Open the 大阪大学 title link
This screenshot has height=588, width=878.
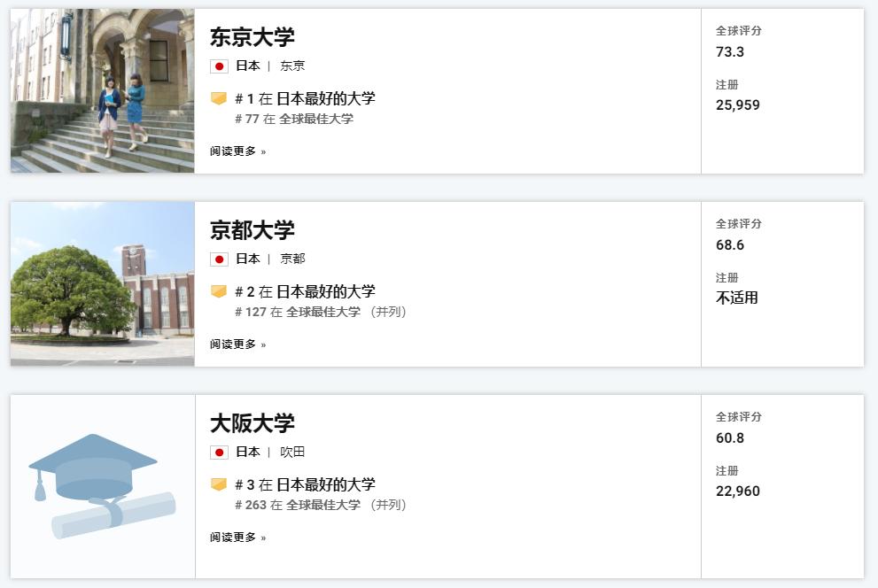tap(252, 423)
